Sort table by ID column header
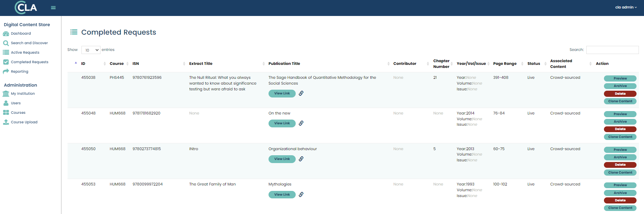The width and height of the screenshot is (644, 214). [x=83, y=64]
